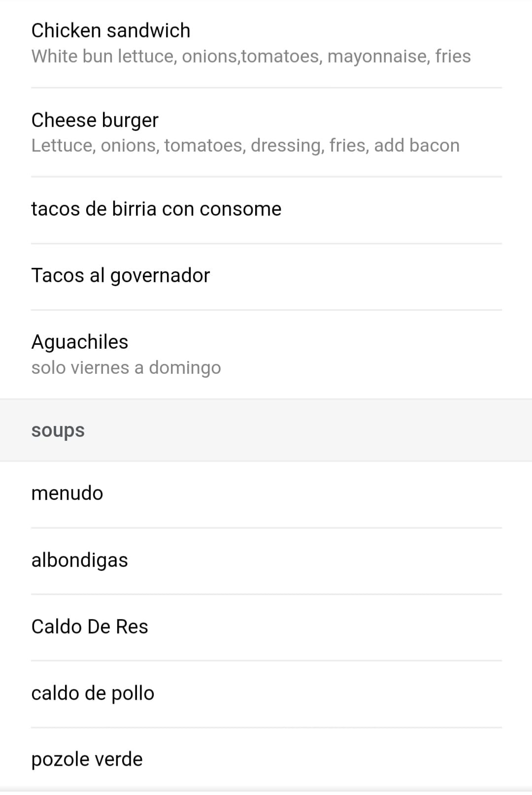Viewport: 532px width, 795px height.
Task: Choose Tacos al governador item
Action: coord(121,275)
